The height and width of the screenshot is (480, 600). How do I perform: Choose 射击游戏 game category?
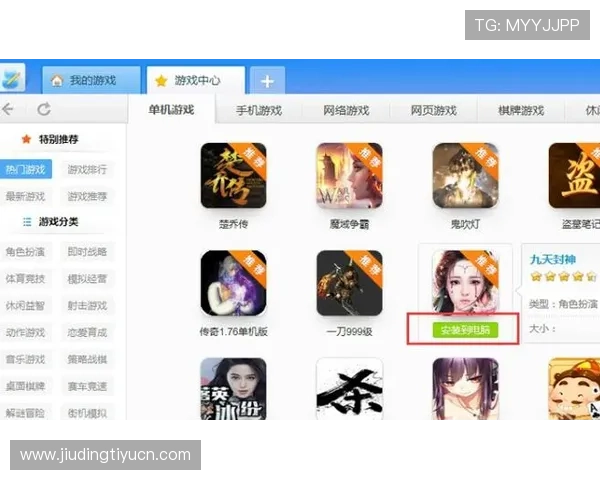[87, 305]
